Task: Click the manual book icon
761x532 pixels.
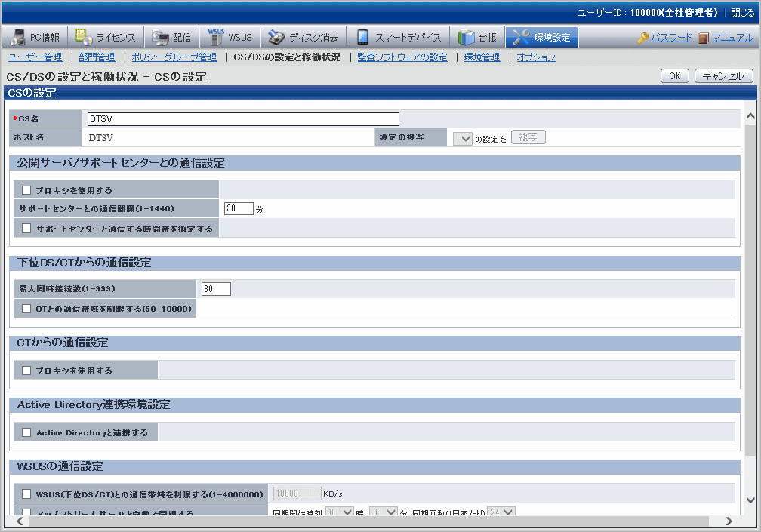Action: pos(704,38)
